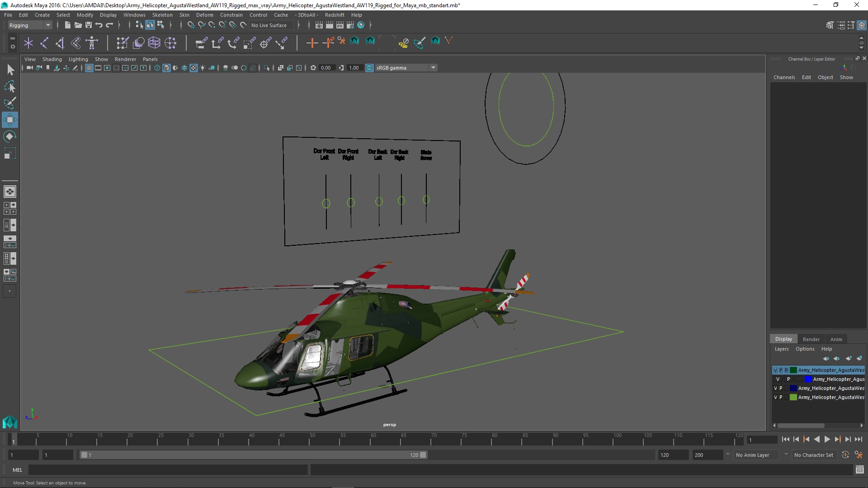Pick the IK Handle tool
Screen dimensions: 868x488
click(60, 43)
